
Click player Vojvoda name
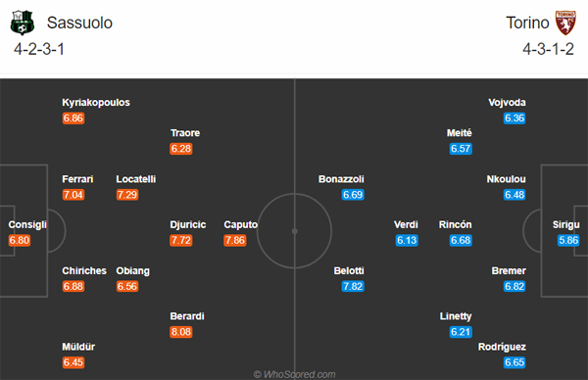507,102
